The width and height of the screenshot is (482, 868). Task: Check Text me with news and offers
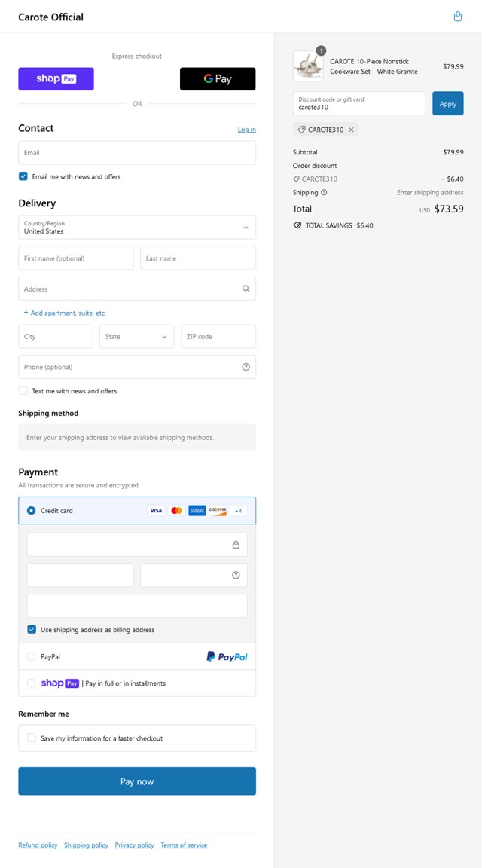[x=23, y=391]
